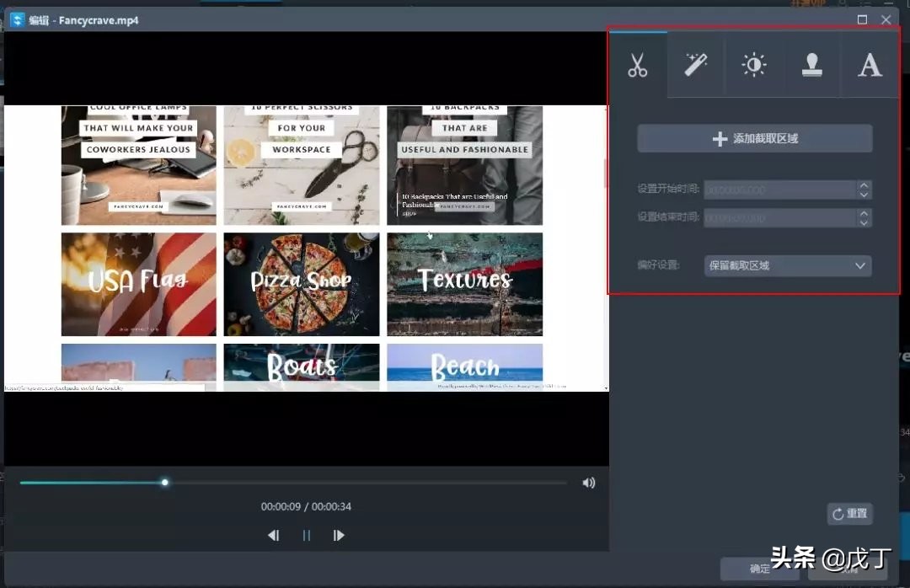Click the backpacks article thumbnail
Image resolution: width=910 pixels, height=588 pixels.
[465, 165]
